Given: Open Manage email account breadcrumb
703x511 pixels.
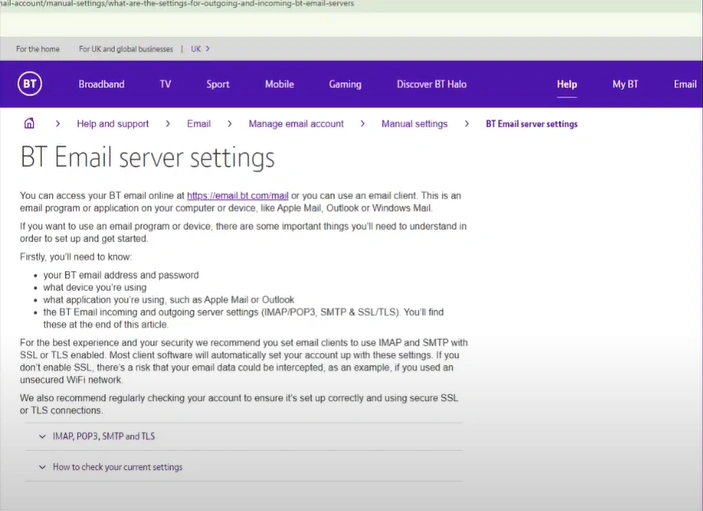Looking at the screenshot, I should click(296, 124).
